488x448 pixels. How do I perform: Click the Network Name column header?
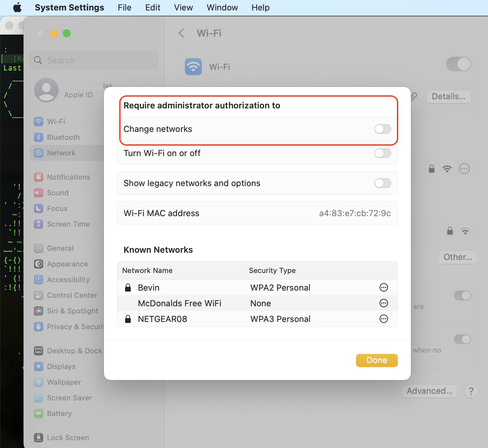(x=147, y=270)
